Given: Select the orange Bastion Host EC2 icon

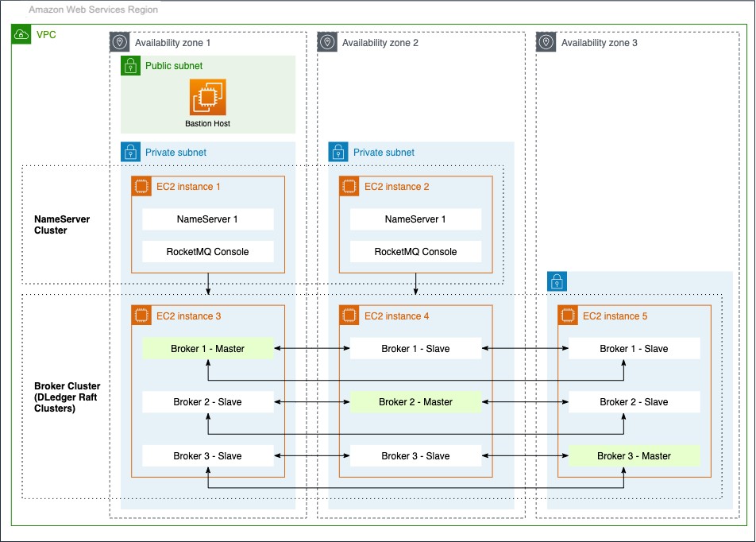Looking at the screenshot, I should point(208,97).
